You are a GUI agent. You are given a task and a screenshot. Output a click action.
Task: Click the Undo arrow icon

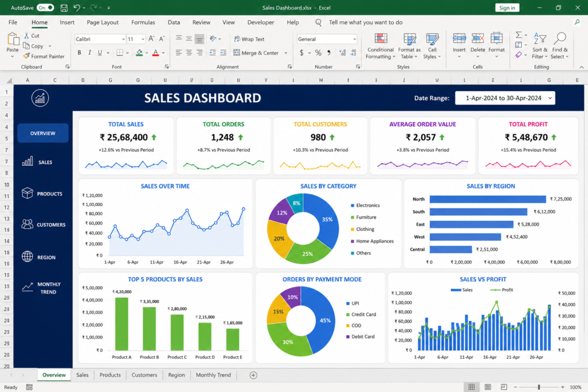tap(76, 7)
